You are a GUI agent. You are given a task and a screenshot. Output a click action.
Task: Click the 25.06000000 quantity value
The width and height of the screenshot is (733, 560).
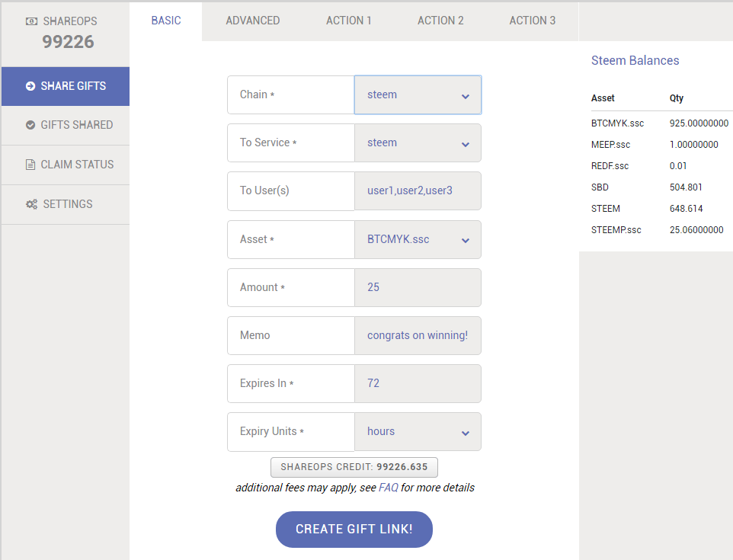696,230
